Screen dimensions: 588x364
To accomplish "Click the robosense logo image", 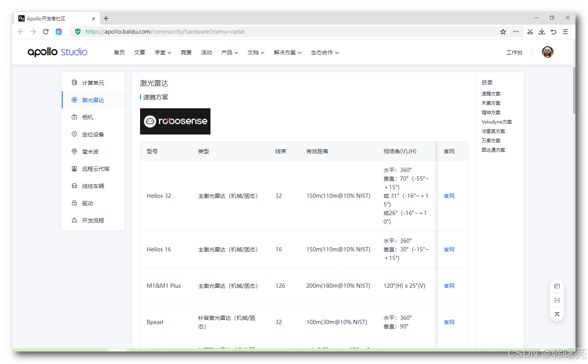I will point(175,121).
